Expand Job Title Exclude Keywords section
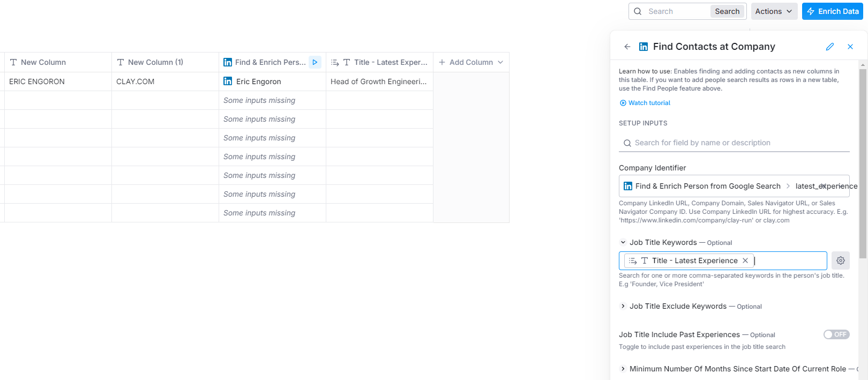This screenshot has width=868, height=380. [623, 306]
